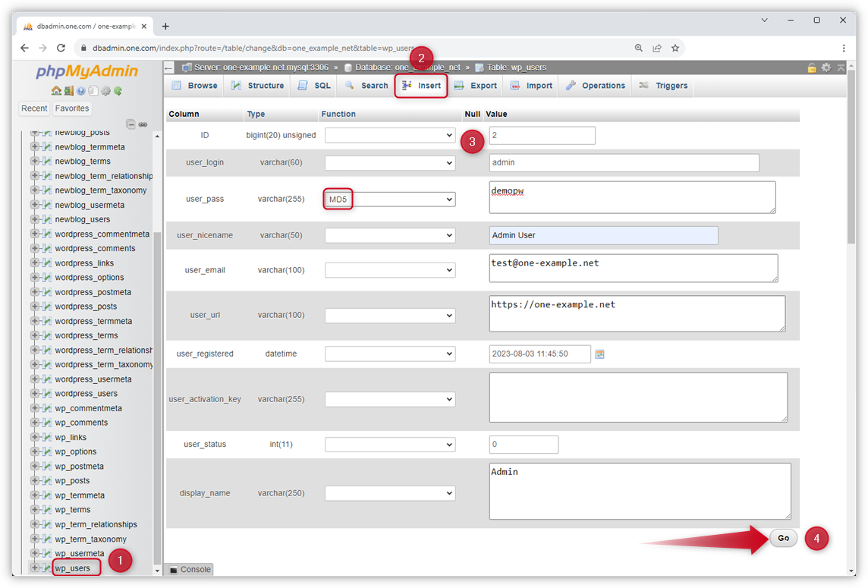This screenshot has height=588, width=868.
Task: Click the sidebar navigation settings gear icon
Action: [105, 91]
